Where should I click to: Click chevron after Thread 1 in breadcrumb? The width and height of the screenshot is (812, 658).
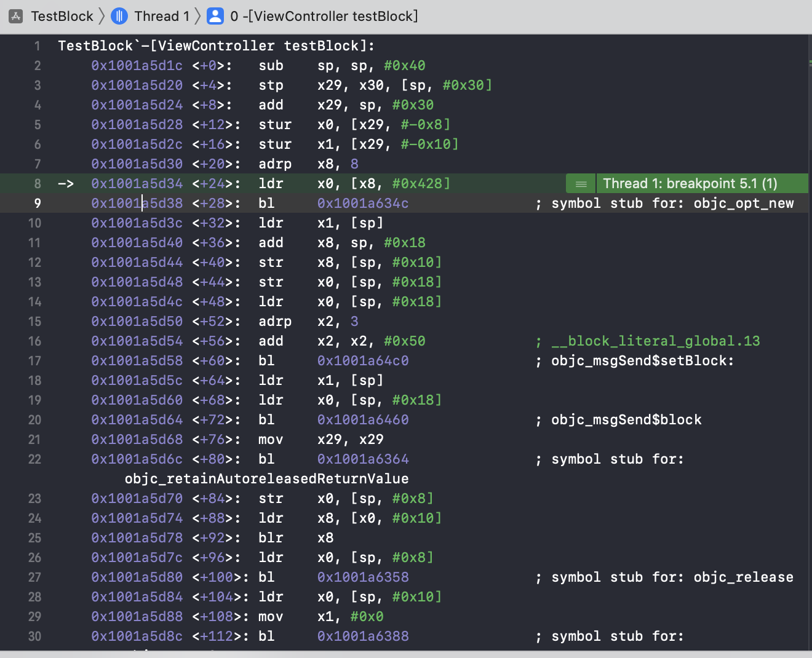pyautogui.click(x=197, y=17)
